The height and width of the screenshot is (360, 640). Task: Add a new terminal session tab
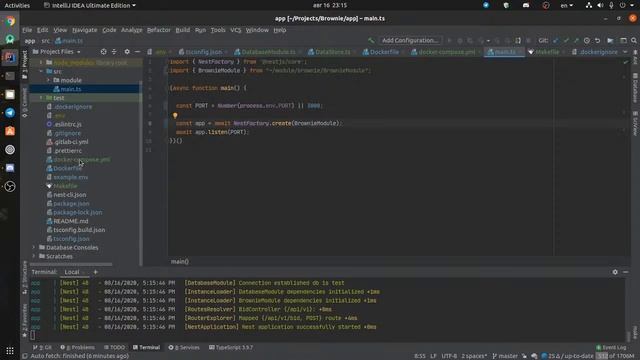tap(96, 272)
